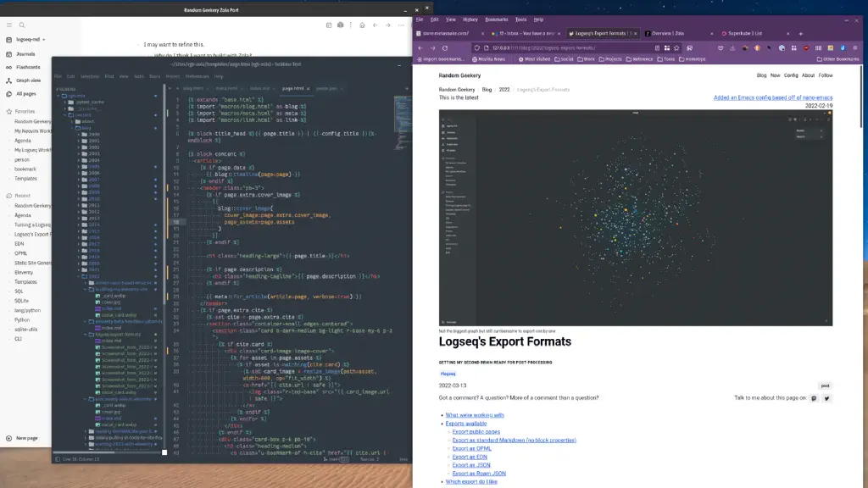The height and width of the screenshot is (488, 868).
Task: Click the 'post' badge button
Action: click(825, 385)
